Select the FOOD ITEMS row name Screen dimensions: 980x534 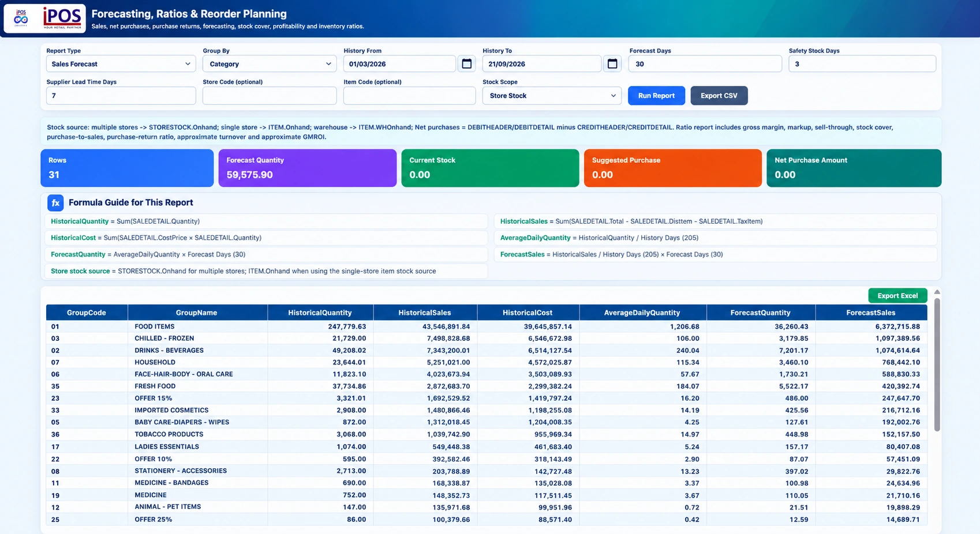pos(155,326)
